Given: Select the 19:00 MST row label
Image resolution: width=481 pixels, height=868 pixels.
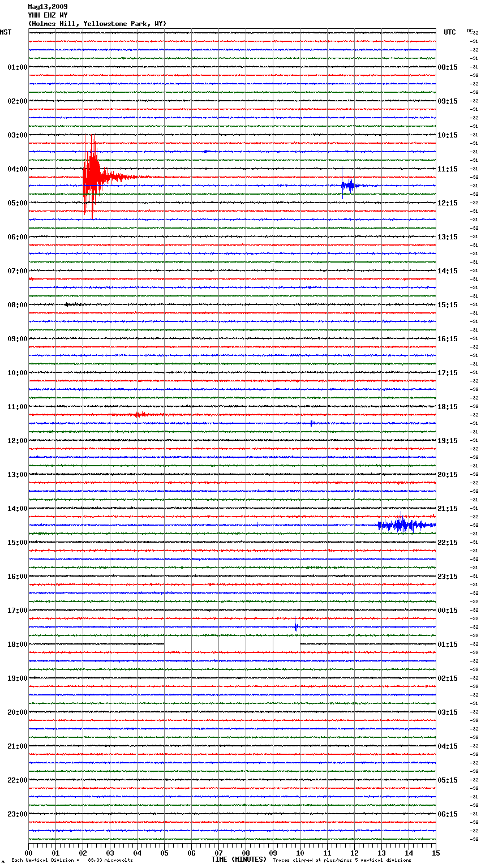Looking at the screenshot, I should (18, 678).
